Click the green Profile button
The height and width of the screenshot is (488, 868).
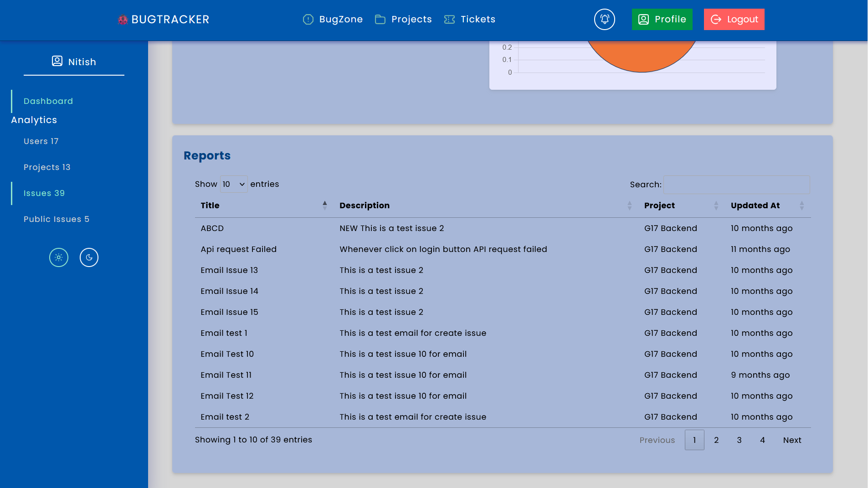[x=662, y=19]
